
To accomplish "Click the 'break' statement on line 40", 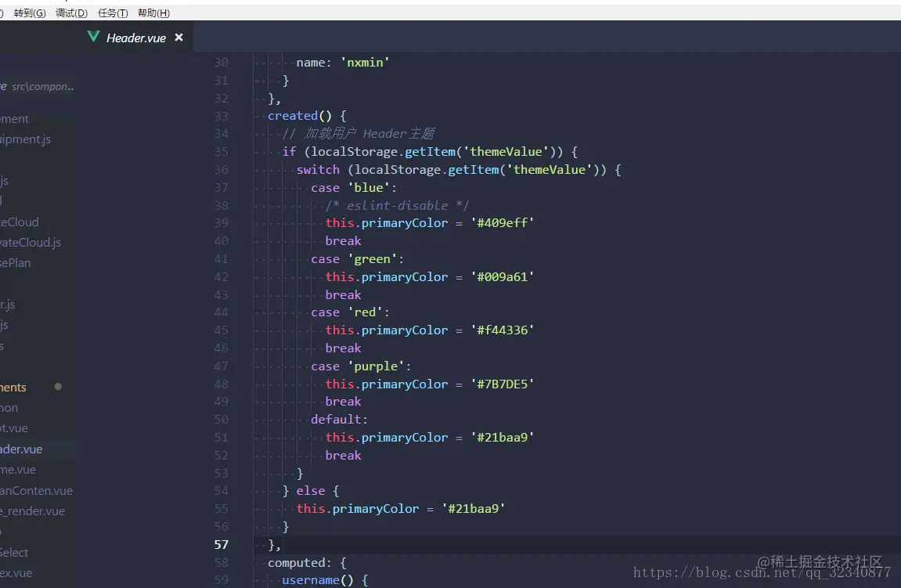I will tap(343, 241).
